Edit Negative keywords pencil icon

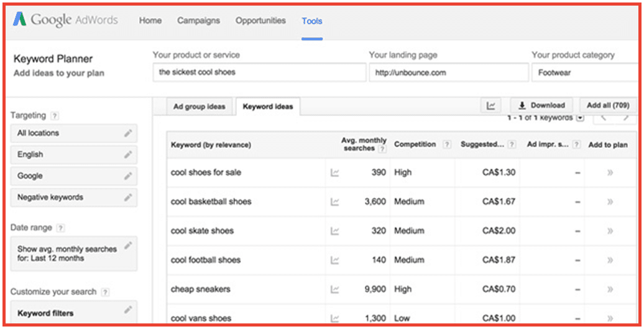tap(128, 197)
